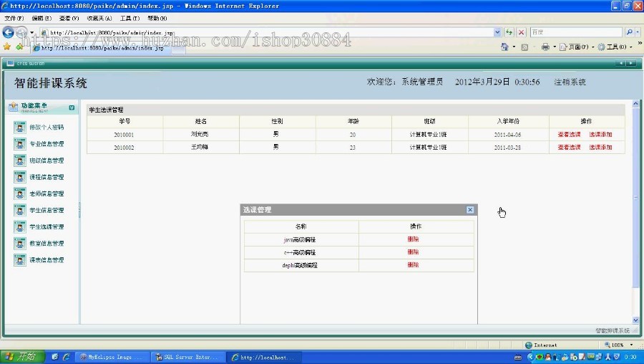Click the icon beside 教室信息管理

click(19, 244)
